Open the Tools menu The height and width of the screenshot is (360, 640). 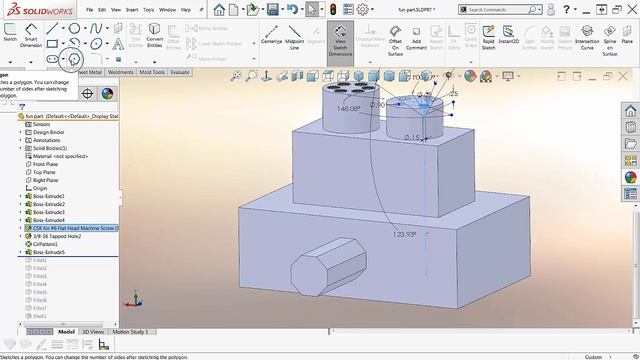pos(149,10)
